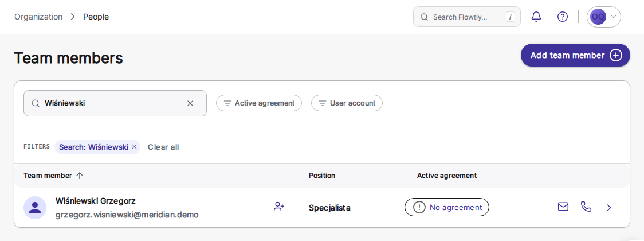Open the Active agreement filter
Viewport: 644px width, 241px height.
(x=259, y=103)
